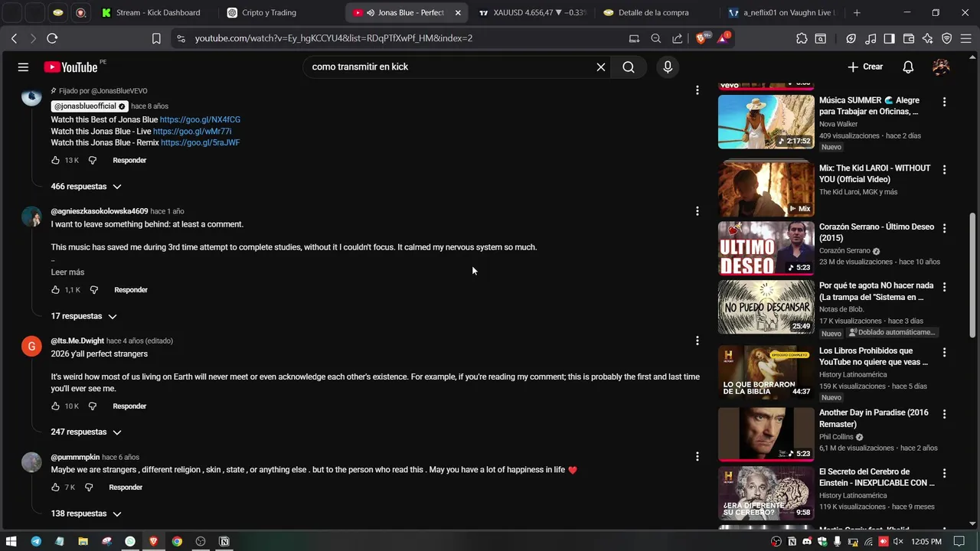Open Leo AI sparkle icon
Screen dimensions: 980x551
[x=928, y=38]
